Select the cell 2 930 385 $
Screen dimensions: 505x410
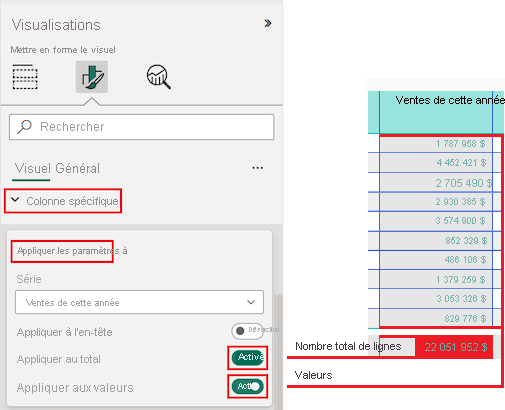436,202
